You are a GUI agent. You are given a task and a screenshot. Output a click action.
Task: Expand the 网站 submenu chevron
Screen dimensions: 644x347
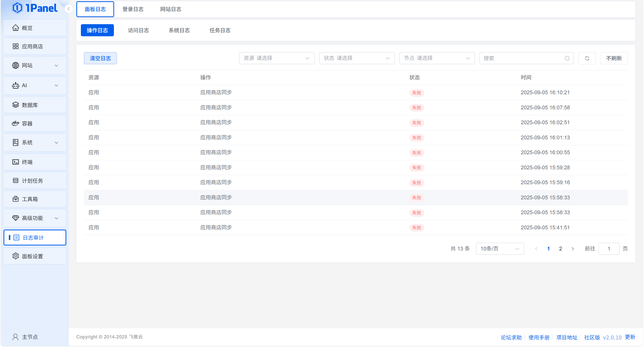[56, 66]
